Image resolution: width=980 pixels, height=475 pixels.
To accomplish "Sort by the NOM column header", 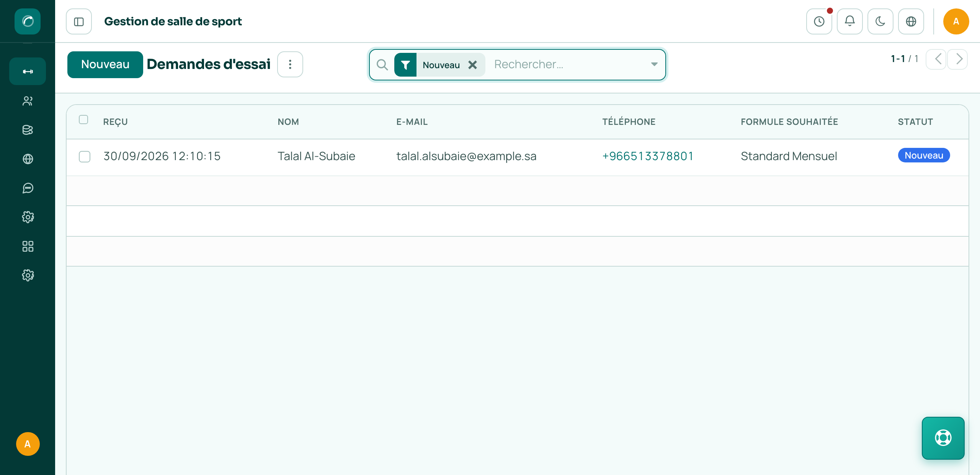I will point(288,122).
